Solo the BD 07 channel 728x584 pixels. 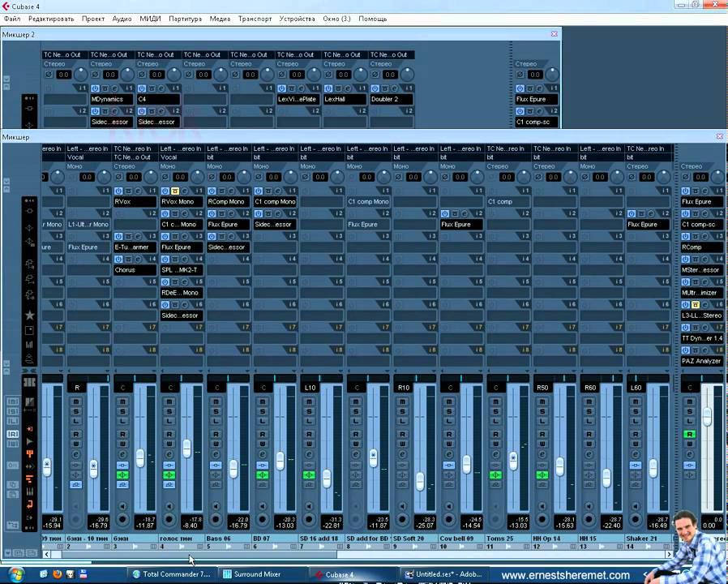pyautogui.click(x=263, y=411)
